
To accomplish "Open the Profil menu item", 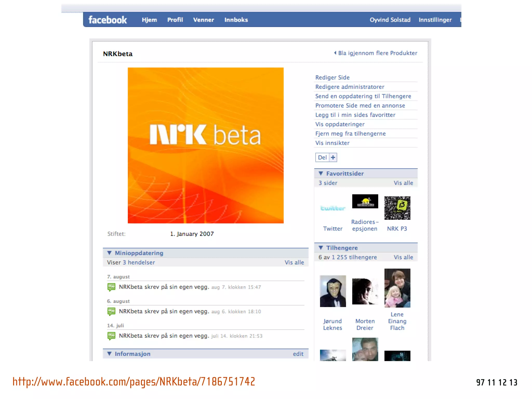I will [x=175, y=20].
